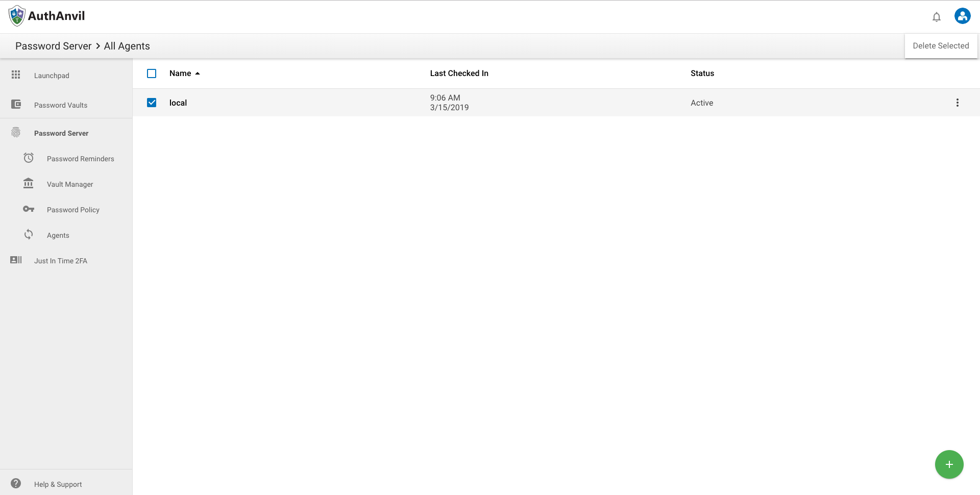Click the Vault Manager bank icon
This screenshot has height=495, width=980.
[29, 183]
